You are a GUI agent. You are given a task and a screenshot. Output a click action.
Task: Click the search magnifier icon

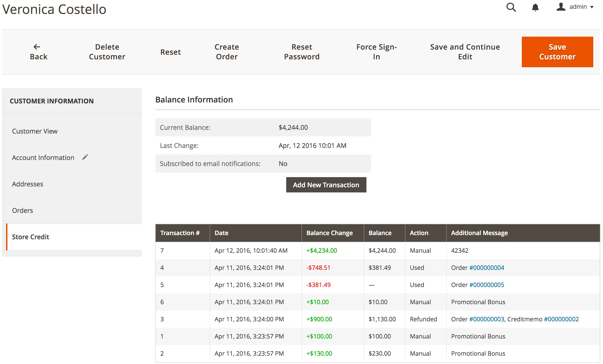pos(511,7)
